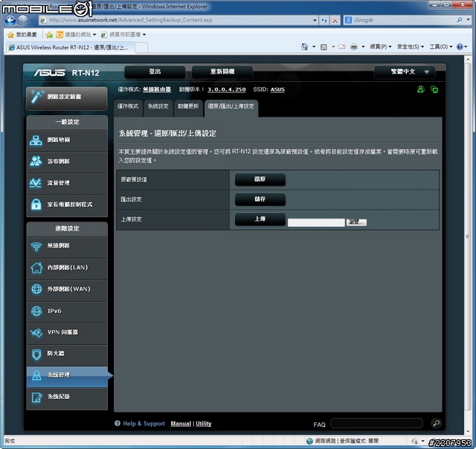The image size is (476, 449).
Task: Select the Restore/Save/Upload Setting tab
Action: pyautogui.click(x=231, y=107)
